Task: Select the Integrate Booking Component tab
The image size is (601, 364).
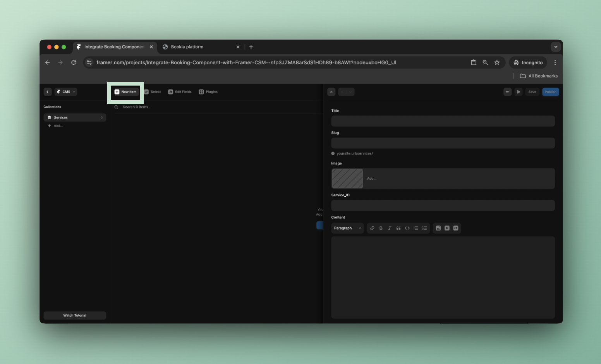Action: [114, 47]
